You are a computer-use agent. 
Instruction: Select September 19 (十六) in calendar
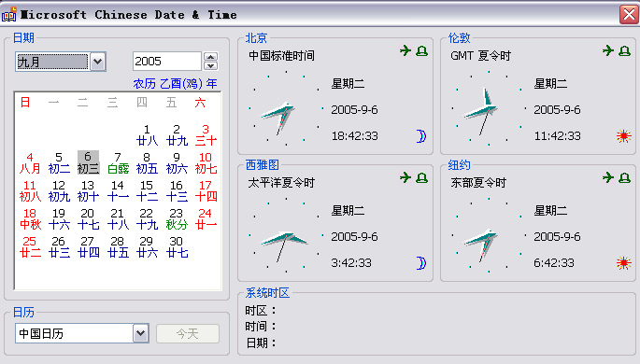pyautogui.click(x=59, y=219)
